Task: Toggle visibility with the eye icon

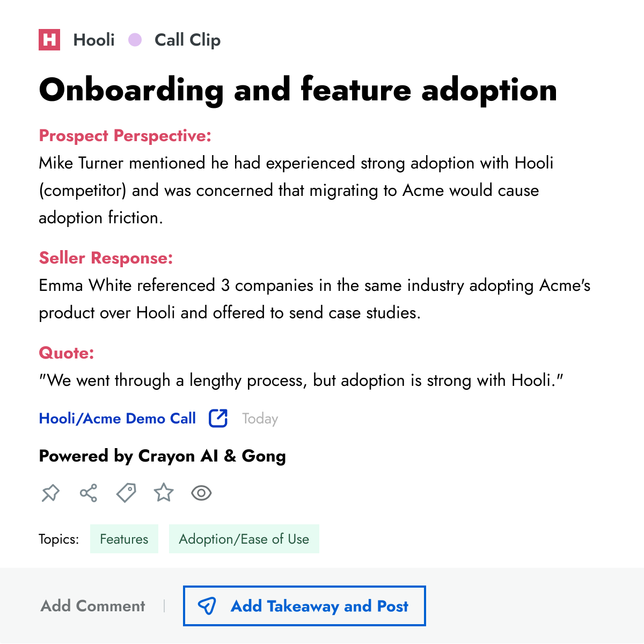Action: coord(201,493)
